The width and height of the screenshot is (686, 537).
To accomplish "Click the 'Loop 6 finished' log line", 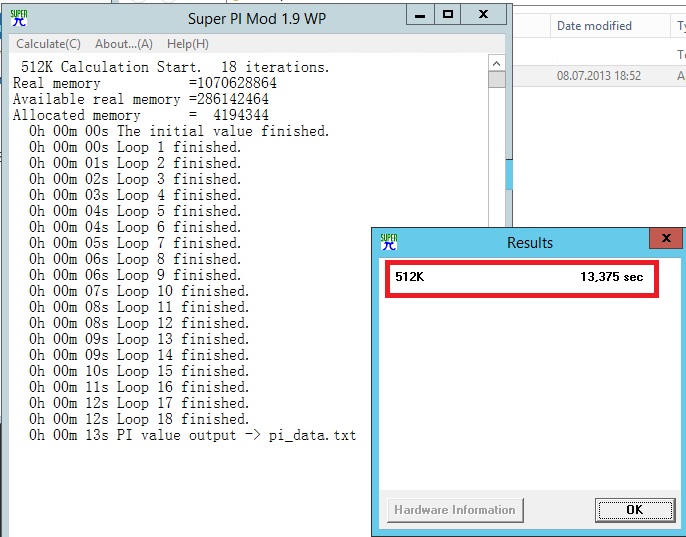I will point(135,227).
